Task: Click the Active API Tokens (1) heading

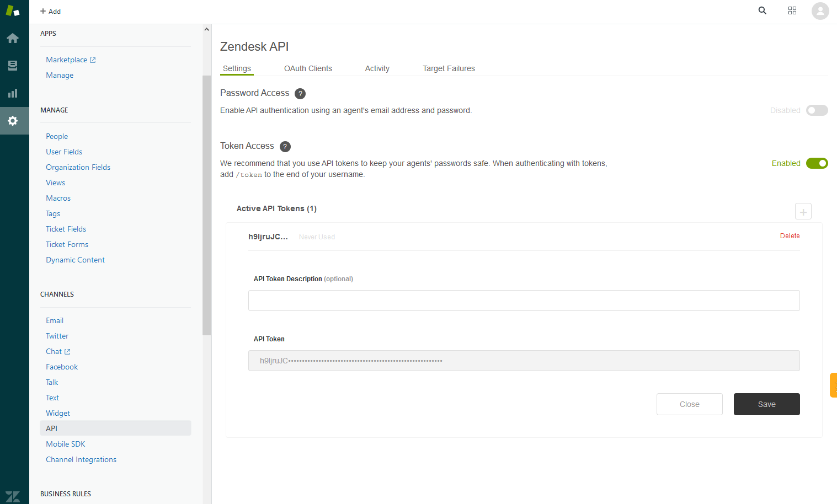Action: [x=276, y=208]
